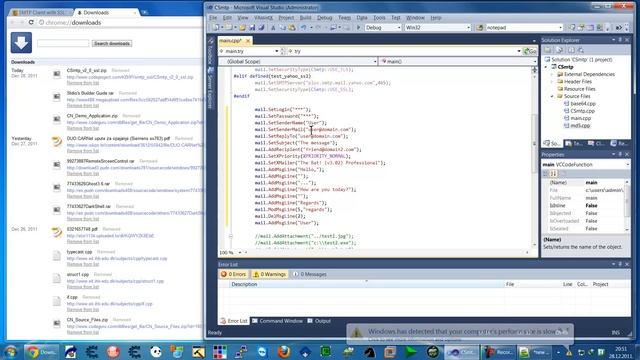Collapse the CSmtp project node
Screen dimensions: 640x360
(546, 67)
